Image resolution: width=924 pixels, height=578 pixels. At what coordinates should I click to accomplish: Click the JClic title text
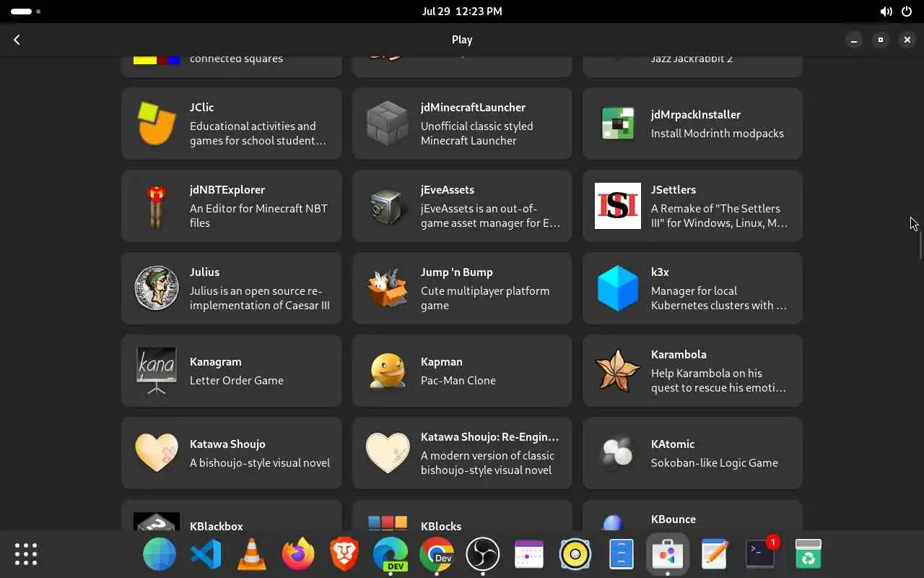click(201, 107)
